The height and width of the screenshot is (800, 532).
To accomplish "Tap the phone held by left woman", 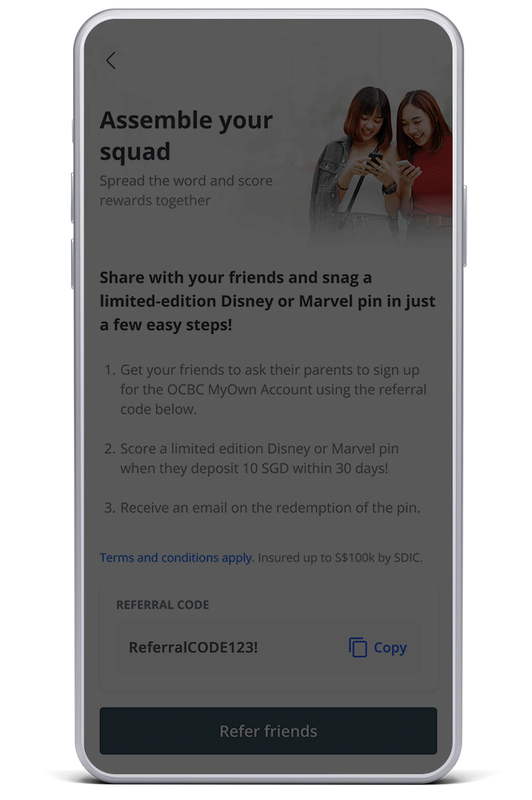I will coord(375,161).
